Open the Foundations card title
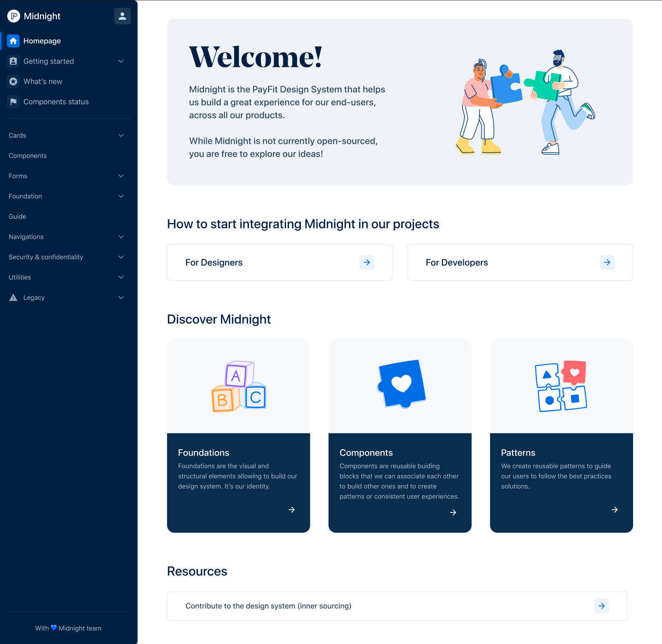 pos(204,453)
